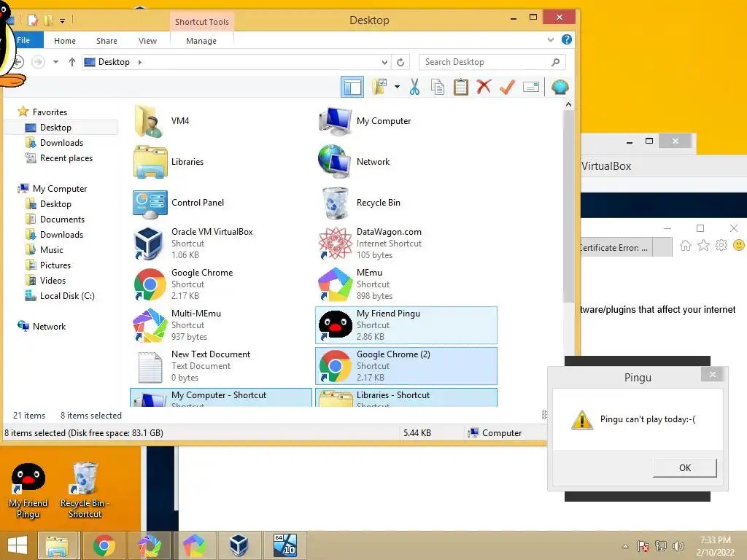The height and width of the screenshot is (560, 747).
Task: Click the Home icon in browser window
Action: pos(686,246)
